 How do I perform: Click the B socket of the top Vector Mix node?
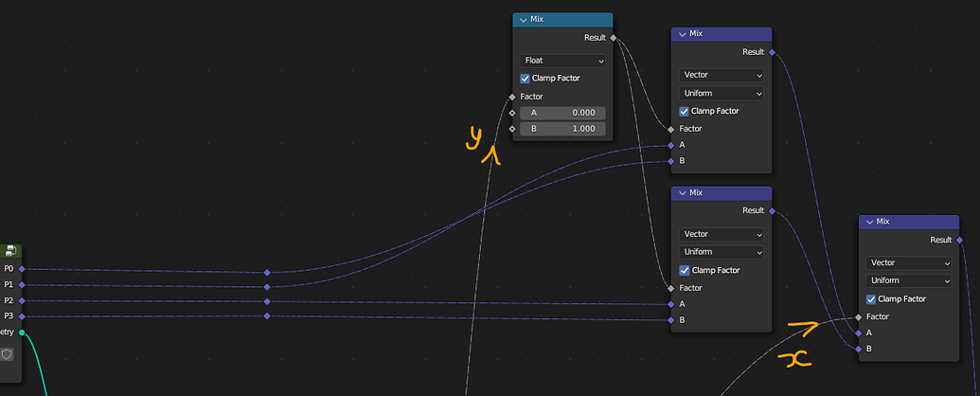pos(670,161)
